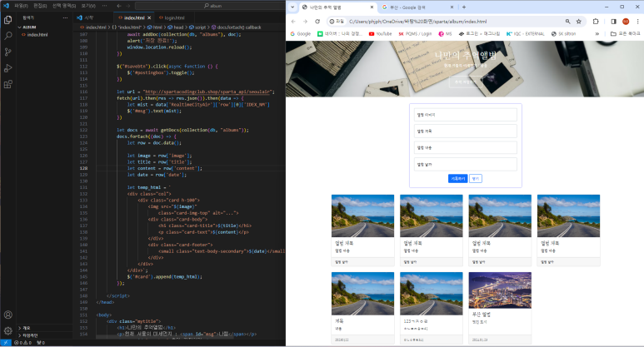Viewport: 644px width, 347px height.
Task: Toggle Chrome side panel icon
Action: (614, 22)
